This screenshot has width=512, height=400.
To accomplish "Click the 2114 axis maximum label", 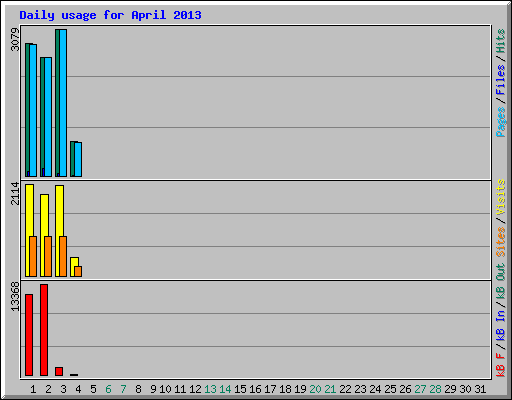I will point(15,193).
